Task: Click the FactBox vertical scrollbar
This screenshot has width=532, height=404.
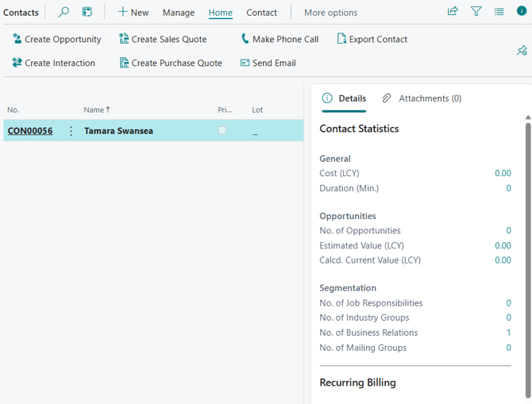Action: pos(528,260)
